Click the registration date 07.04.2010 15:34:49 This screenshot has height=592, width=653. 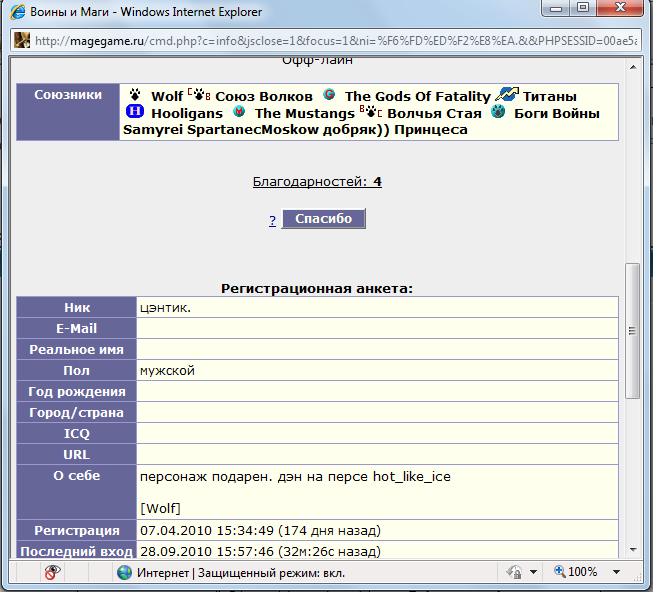(207, 530)
